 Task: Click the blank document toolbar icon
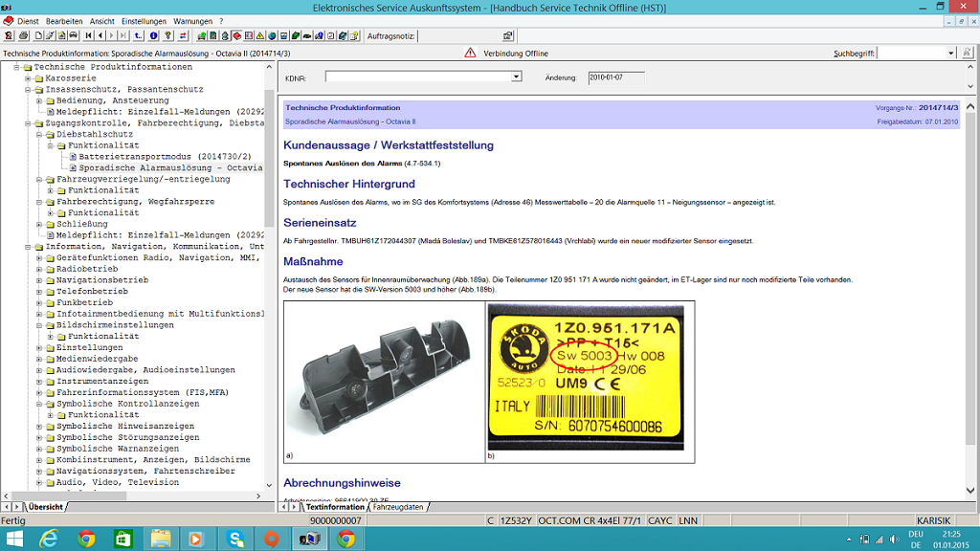38,35
